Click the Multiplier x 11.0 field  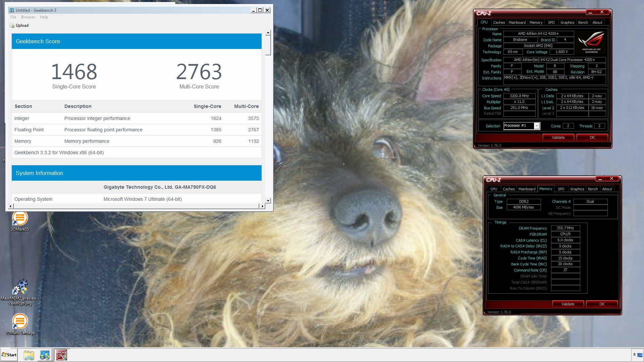coord(519,102)
